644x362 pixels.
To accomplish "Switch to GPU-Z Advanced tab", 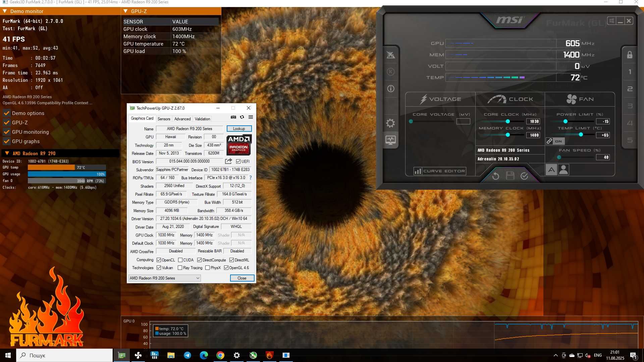I will [182, 119].
